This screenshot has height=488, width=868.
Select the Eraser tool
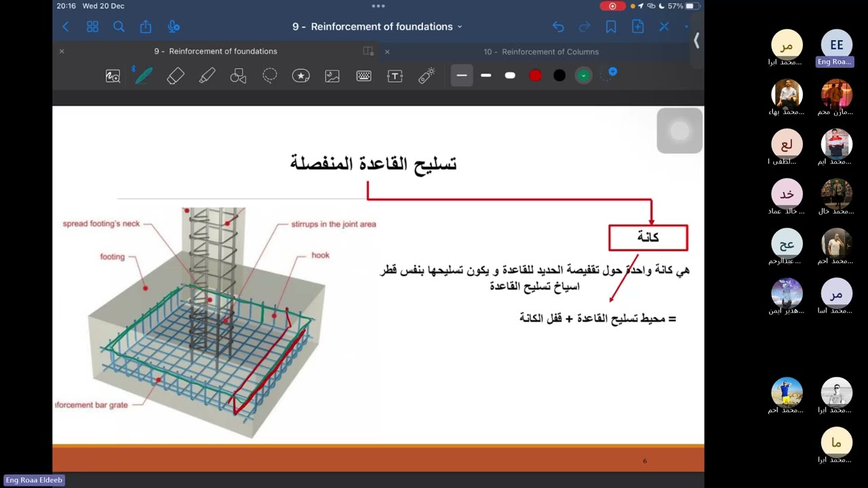pyautogui.click(x=176, y=76)
